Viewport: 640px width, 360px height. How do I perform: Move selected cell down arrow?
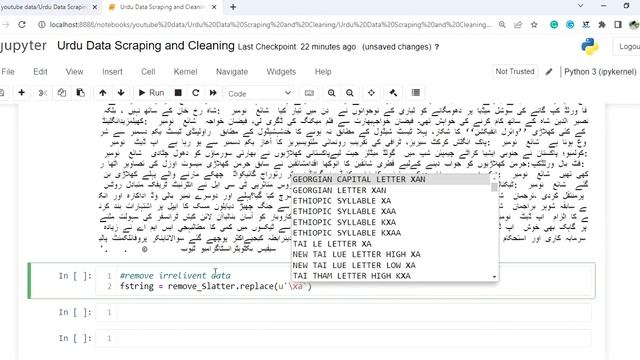click(x=121, y=93)
